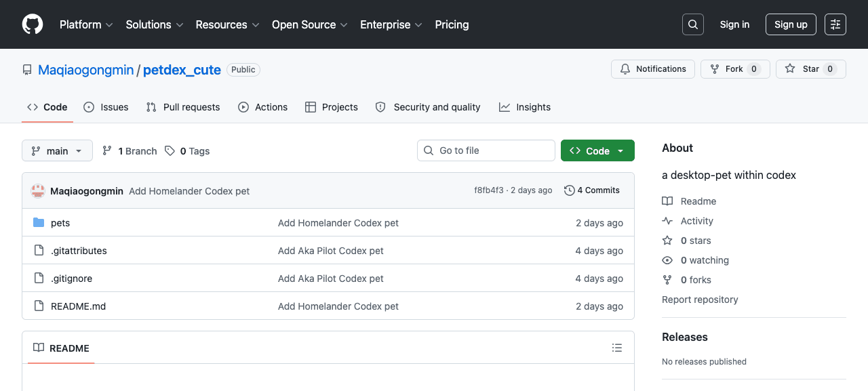Open the .gitattributes file
Viewport: 868px width, 391px height.
click(79, 251)
